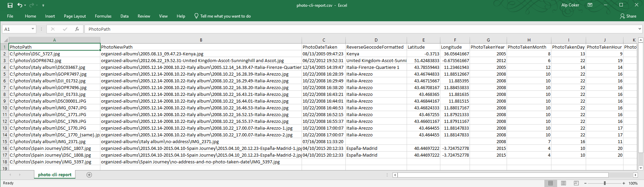Select cell C:\photos\DSC_5727.jpg

pos(55,54)
